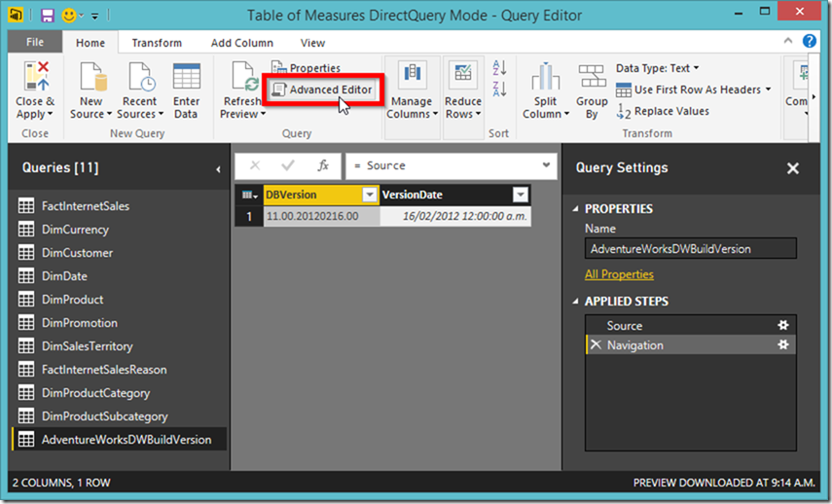Sort descending with the Z-A icon

(x=499, y=90)
